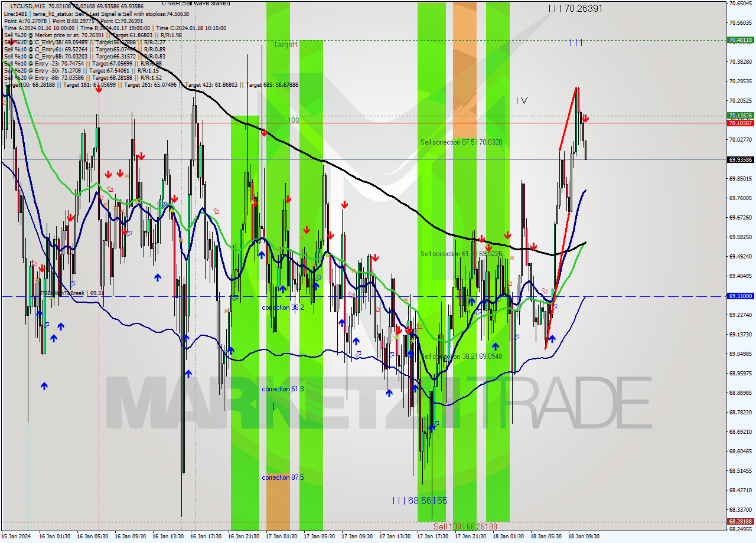
Task: Click the 'Sell correction 38.2 | 69.0548' label
Action: point(461,356)
